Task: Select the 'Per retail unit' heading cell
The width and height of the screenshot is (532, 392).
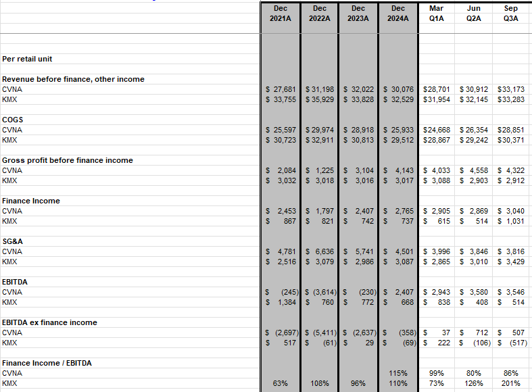Action: click(27, 59)
